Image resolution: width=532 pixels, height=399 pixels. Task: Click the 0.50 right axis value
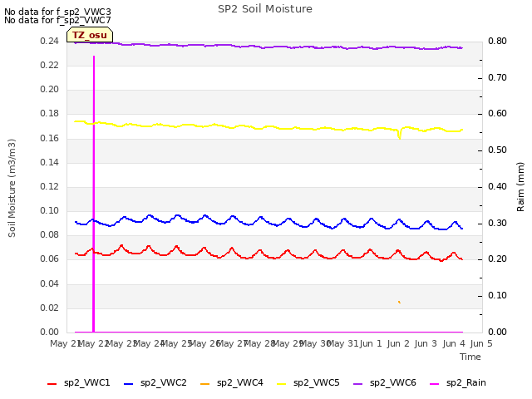[x=497, y=150]
